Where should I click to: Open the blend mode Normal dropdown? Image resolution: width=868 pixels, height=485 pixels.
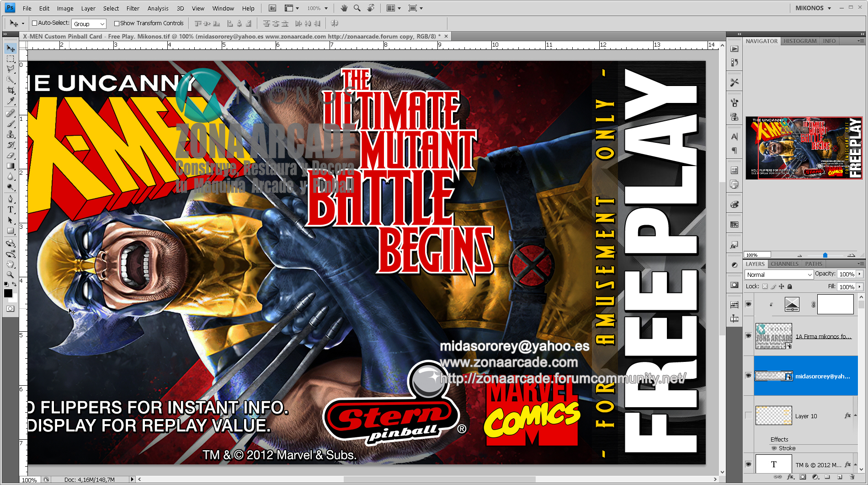coord(779,275)
